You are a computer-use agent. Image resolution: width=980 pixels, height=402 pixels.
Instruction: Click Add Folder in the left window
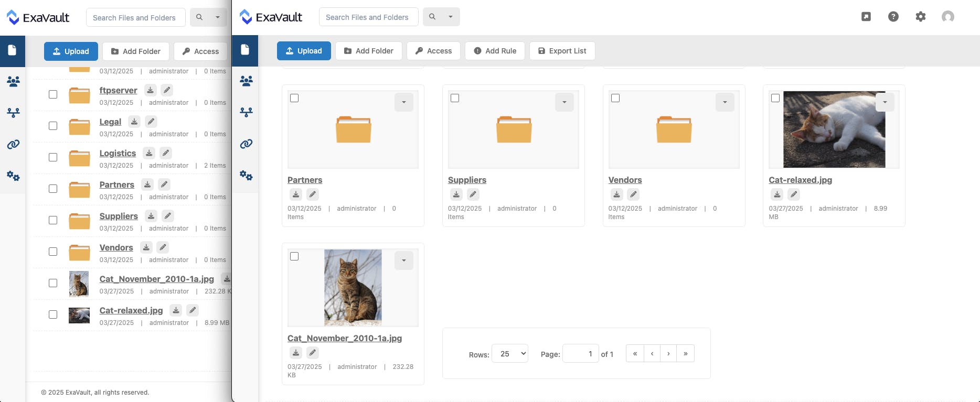pyautogui.click(x=136, y=51)
